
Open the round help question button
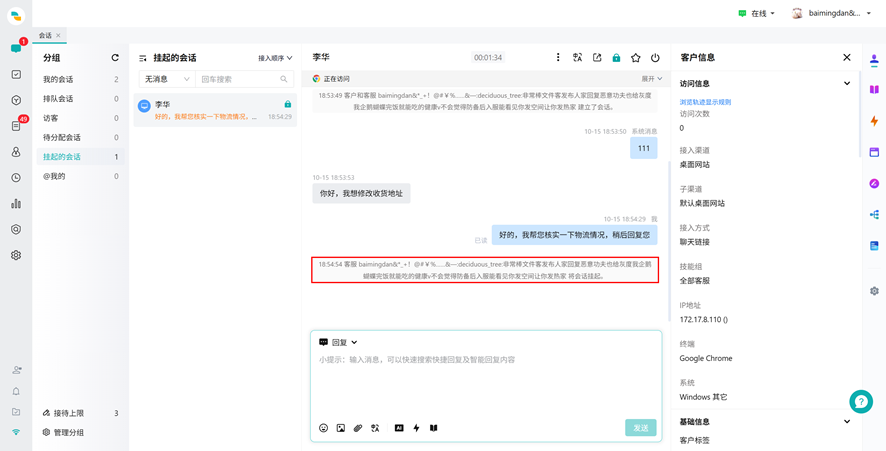(x=861, y=401)
